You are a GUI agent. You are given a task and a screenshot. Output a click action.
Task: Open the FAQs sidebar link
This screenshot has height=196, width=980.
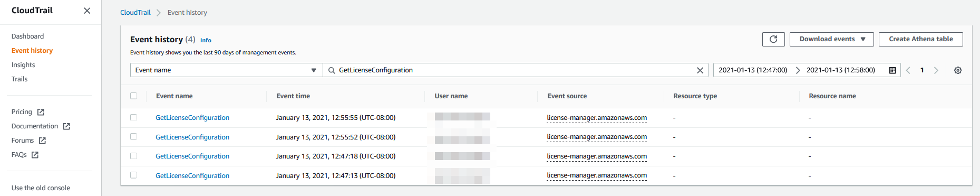pos(19,155)
